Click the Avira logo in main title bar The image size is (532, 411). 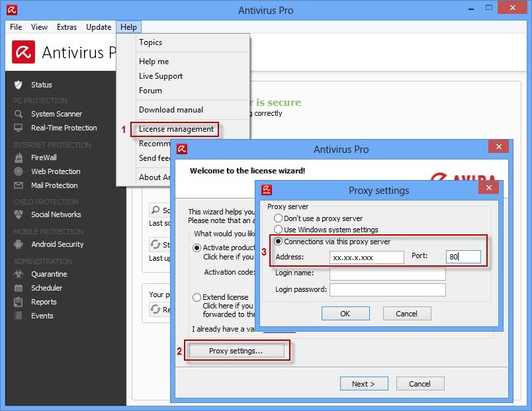[x=12, y=10]
